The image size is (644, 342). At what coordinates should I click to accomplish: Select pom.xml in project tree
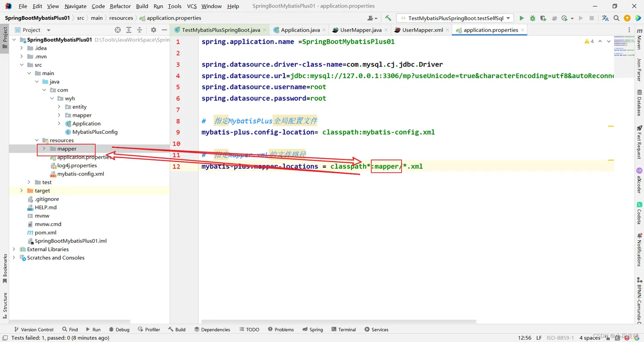pos(46,233)
